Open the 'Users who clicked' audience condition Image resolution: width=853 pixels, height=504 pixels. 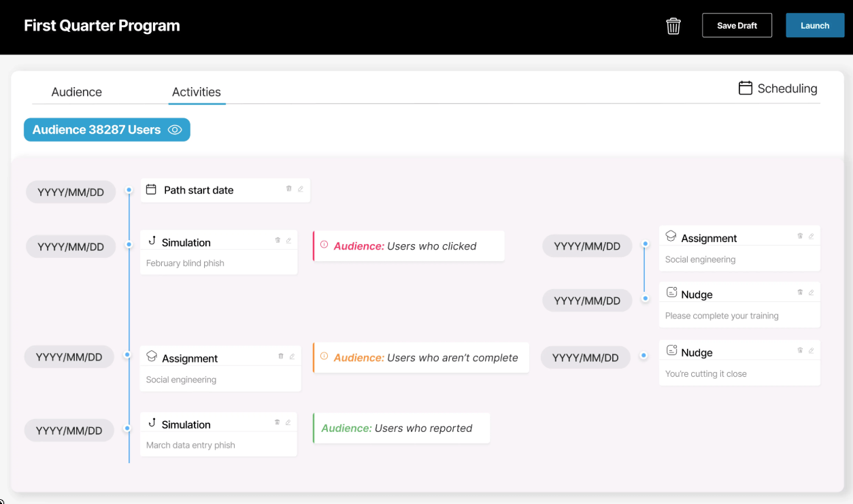pos(409,246)
